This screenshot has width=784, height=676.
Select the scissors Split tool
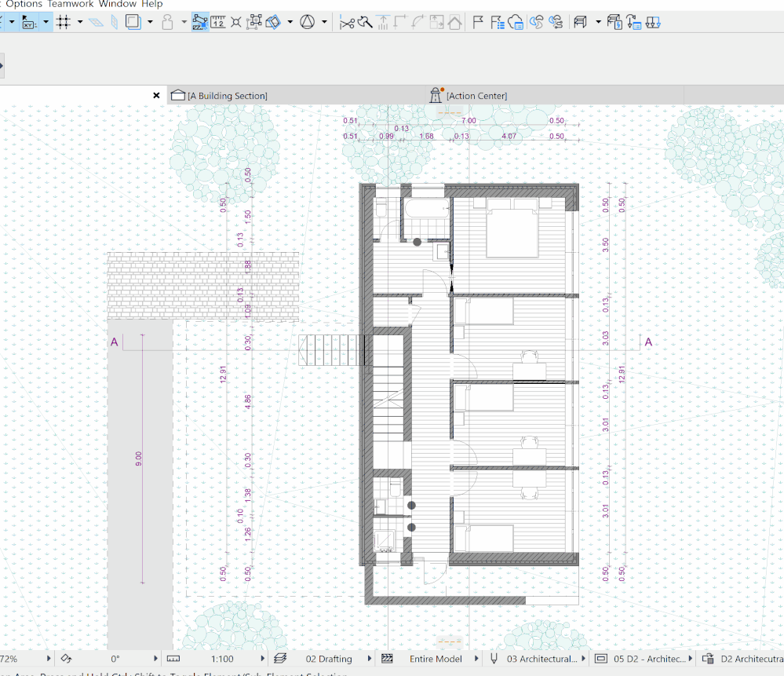347,23
